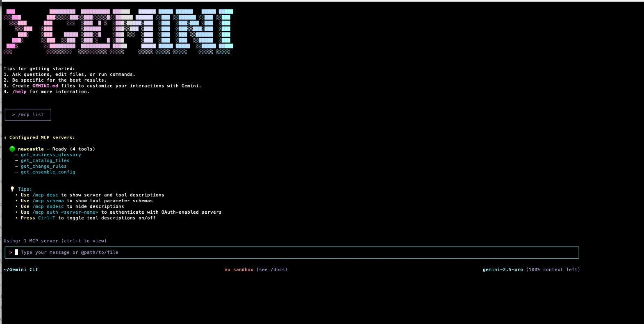Select the get_catalog_tiles tool entry
Screen dimensions: 644x324
(x=45, y=161)
